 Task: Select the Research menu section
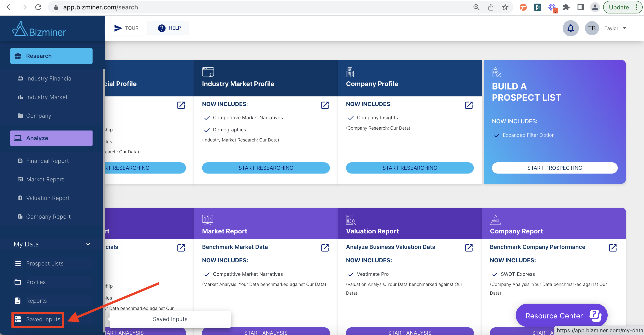coord(51,56)
